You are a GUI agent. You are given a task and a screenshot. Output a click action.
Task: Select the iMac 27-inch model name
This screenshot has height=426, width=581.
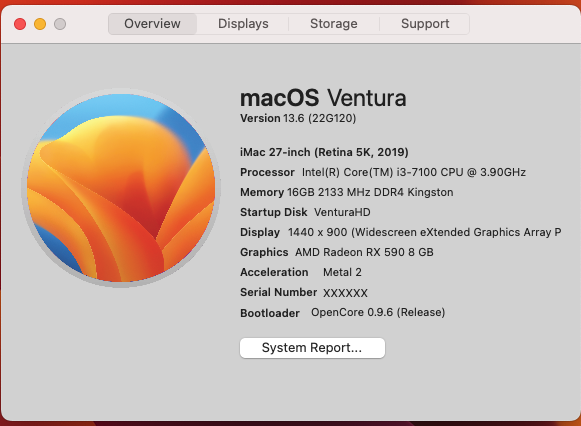[x=324, y=152]
